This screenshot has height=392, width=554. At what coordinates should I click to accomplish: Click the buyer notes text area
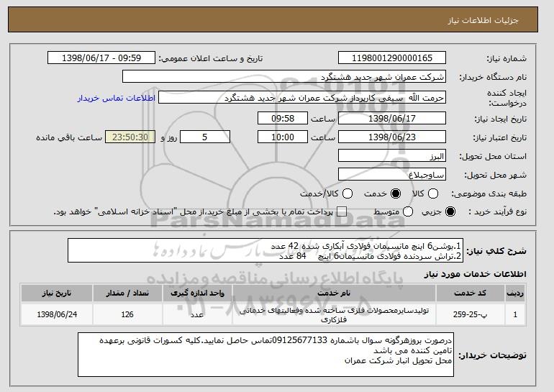(x=265, y=355)
